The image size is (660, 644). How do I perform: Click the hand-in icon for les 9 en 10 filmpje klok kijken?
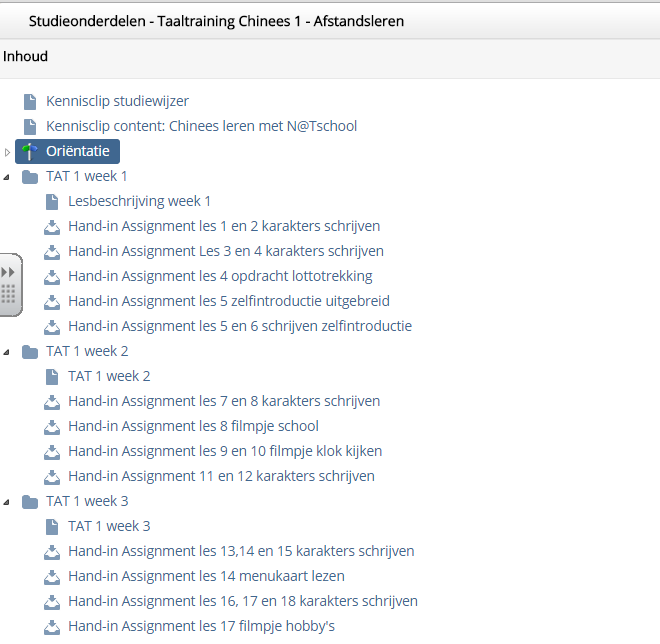(52, 452)
